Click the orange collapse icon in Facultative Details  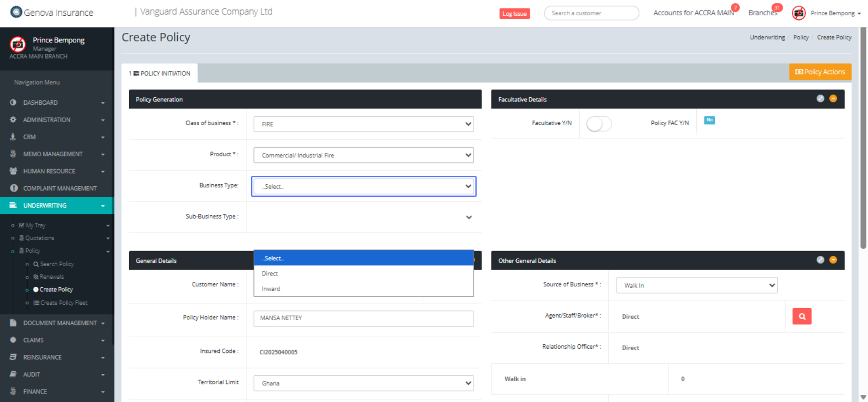[833, 99]
